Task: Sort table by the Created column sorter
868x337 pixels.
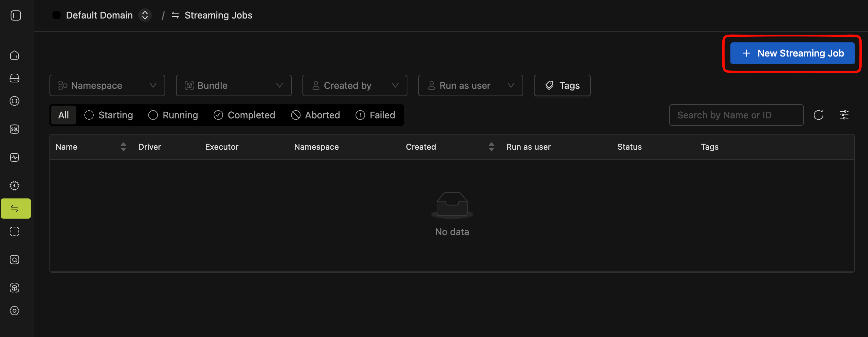Action: (x=491, y=147)
